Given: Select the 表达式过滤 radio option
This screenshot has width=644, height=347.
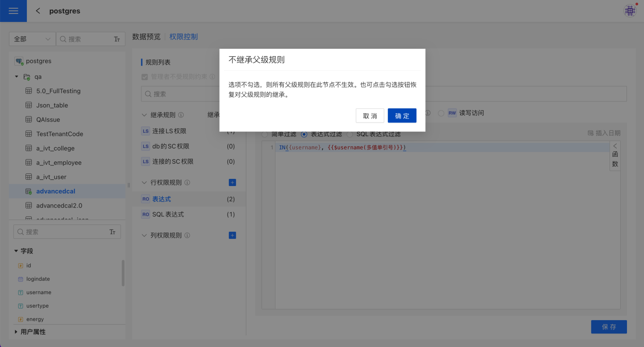Looking at the screenshot, I should point(304,134).
